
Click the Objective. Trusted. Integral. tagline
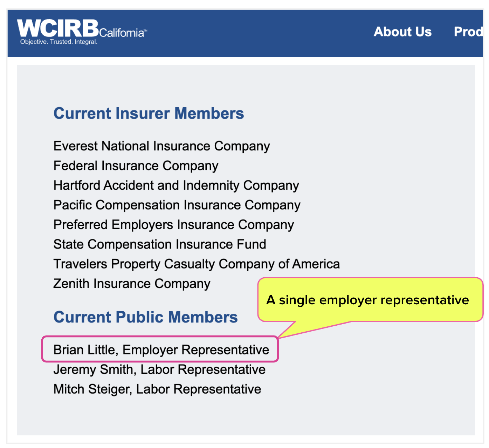click(x=59, y=42)
